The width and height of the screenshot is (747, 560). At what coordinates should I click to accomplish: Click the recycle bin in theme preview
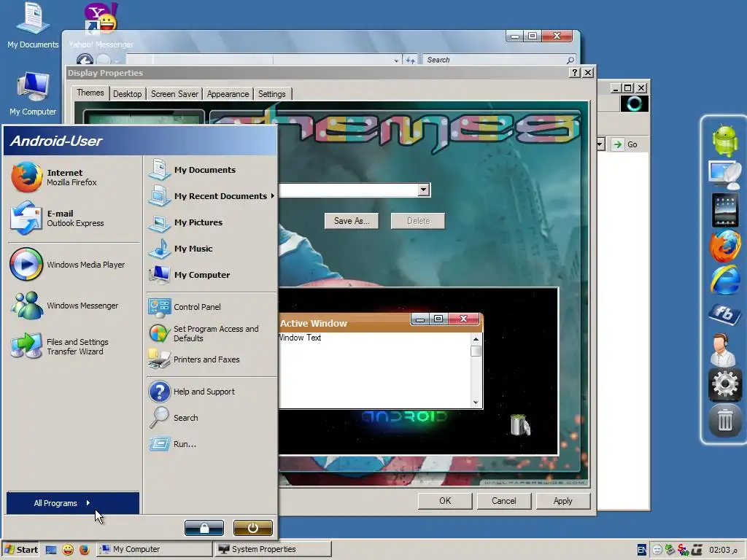(x=520, y=425)
